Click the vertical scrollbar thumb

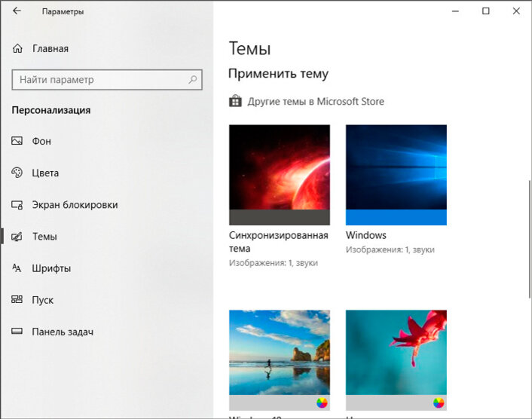click(529, 240)
